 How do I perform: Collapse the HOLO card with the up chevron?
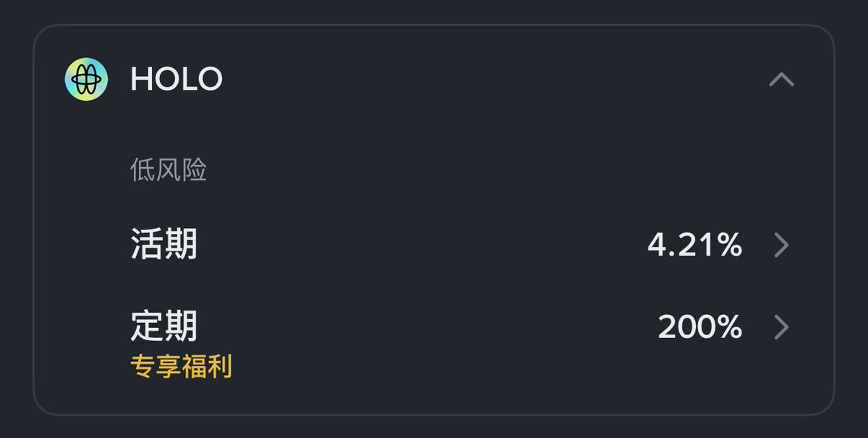click(781, 80)
